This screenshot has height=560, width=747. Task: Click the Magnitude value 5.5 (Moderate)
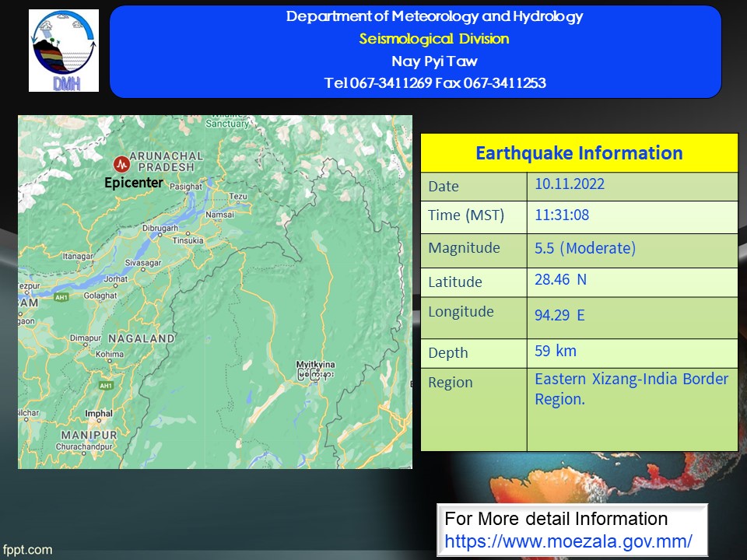(x=585, y=249)
